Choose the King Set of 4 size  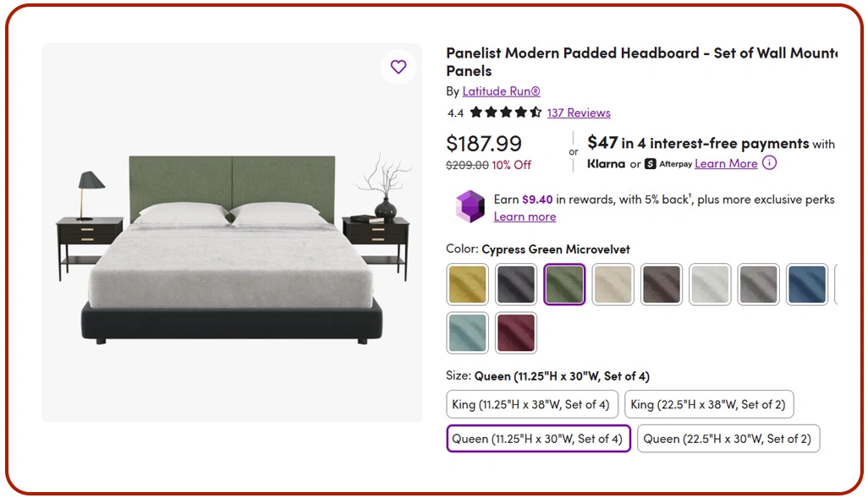[531, 404]
